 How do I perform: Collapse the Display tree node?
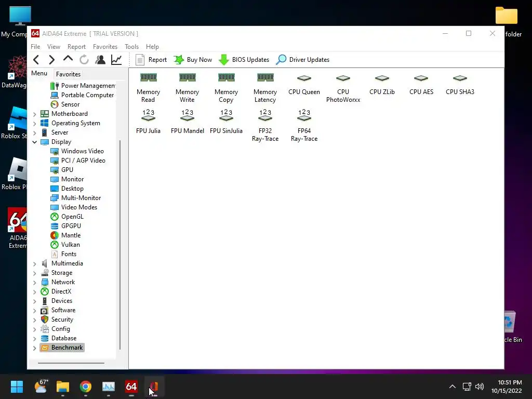point(35,142)
